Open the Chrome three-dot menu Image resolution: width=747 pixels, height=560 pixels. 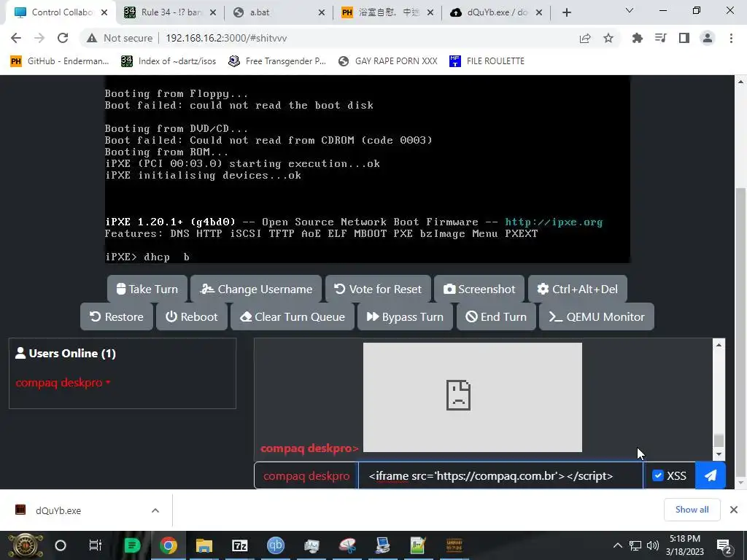pos(731,38)
